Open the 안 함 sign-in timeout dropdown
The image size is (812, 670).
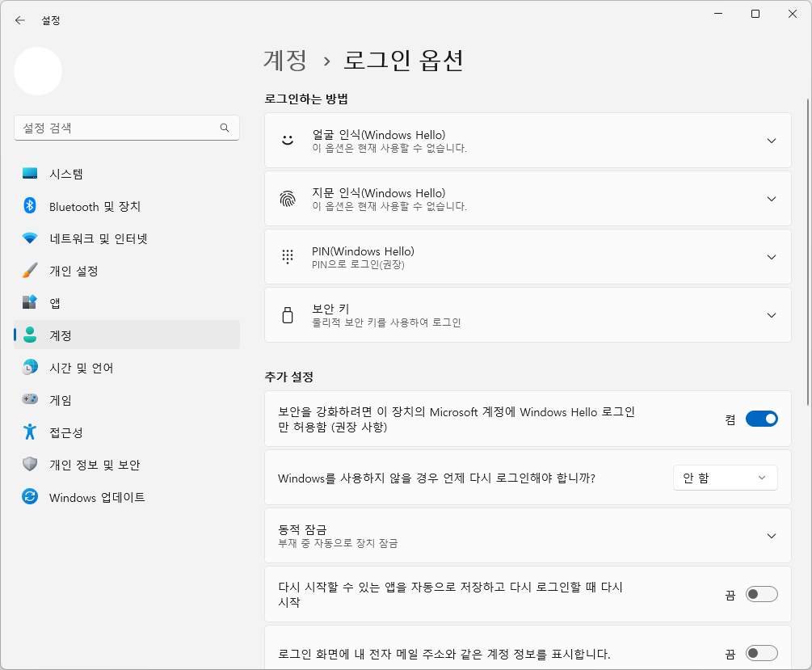point(725,477)
